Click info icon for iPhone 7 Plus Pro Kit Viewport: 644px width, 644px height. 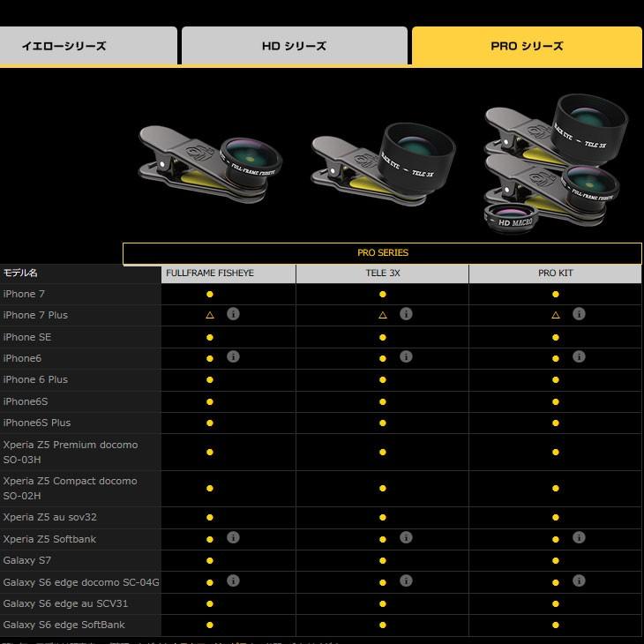[579, 314]
